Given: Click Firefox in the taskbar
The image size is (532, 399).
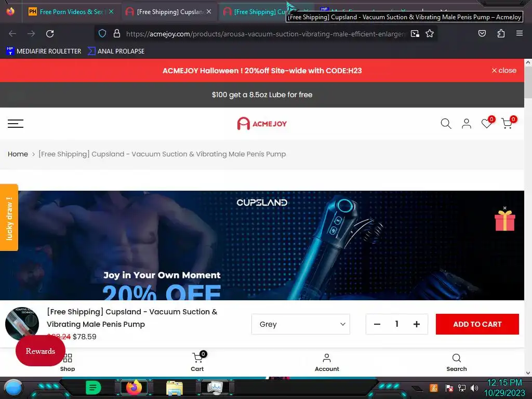Looking at the screenshot, I should [x=134, y=388].
